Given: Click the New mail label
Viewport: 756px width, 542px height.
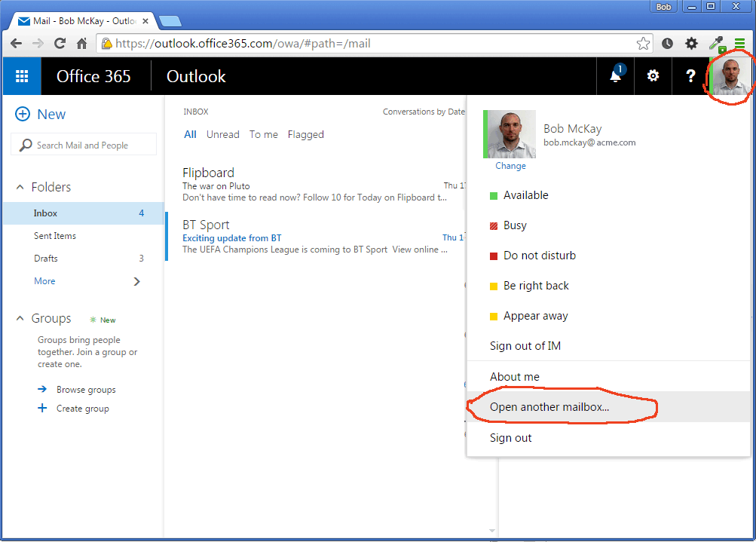Looking at the screenshot, I should point(51,115).
